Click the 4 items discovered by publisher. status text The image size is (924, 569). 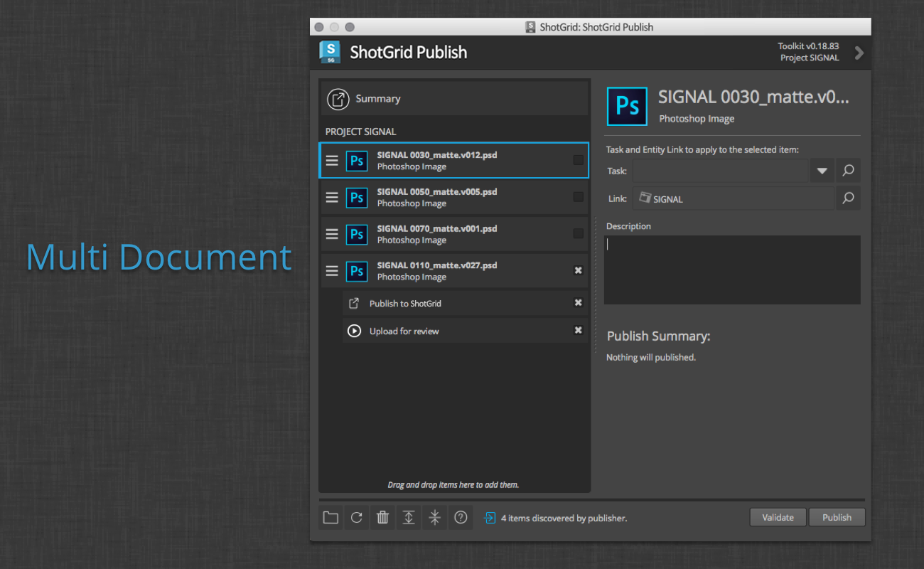564,519
